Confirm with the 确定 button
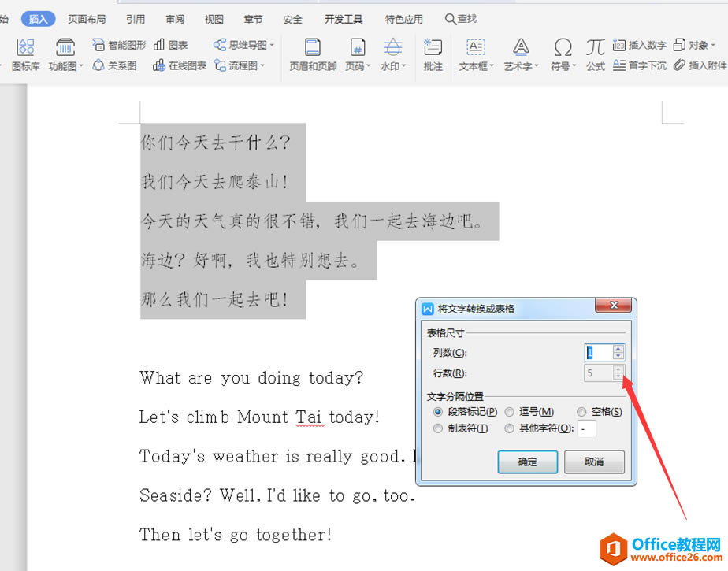Image resolution: width=728 pixels, height=571 pixels. (527, 462)
